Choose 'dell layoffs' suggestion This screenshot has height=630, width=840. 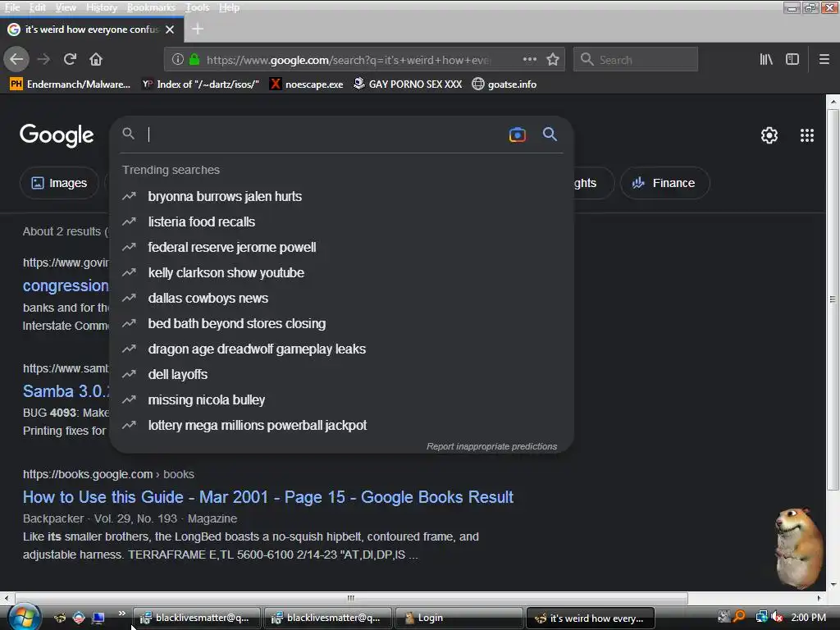tap(341, 374)
